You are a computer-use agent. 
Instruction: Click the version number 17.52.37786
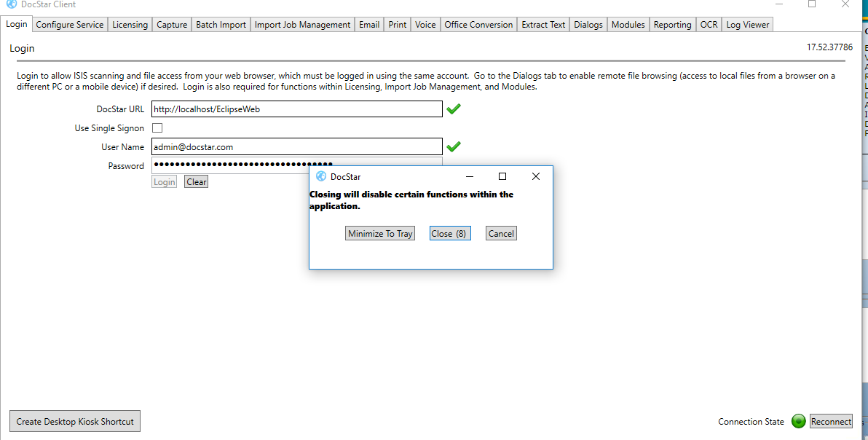[x=829, y=47]
